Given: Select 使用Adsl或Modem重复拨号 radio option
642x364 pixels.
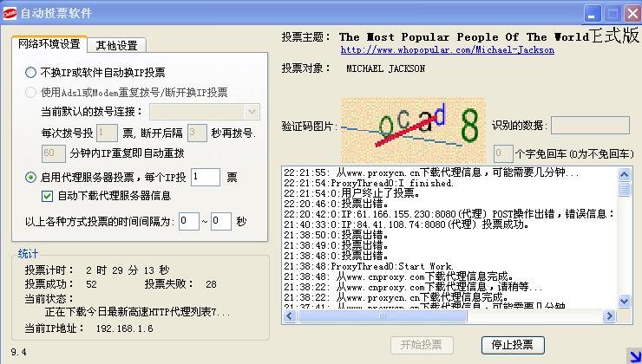Looking at the screenshot, I should (x=30, y=93).
